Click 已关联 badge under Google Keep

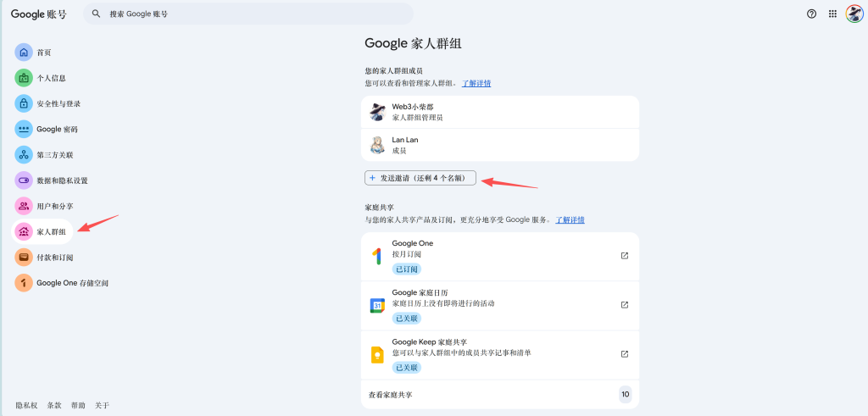tap(407, 368)
